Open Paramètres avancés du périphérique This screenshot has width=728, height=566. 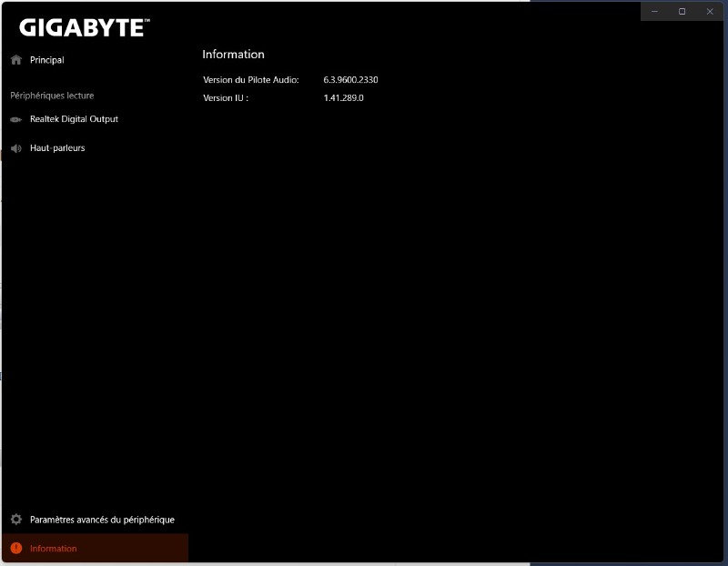102,520
